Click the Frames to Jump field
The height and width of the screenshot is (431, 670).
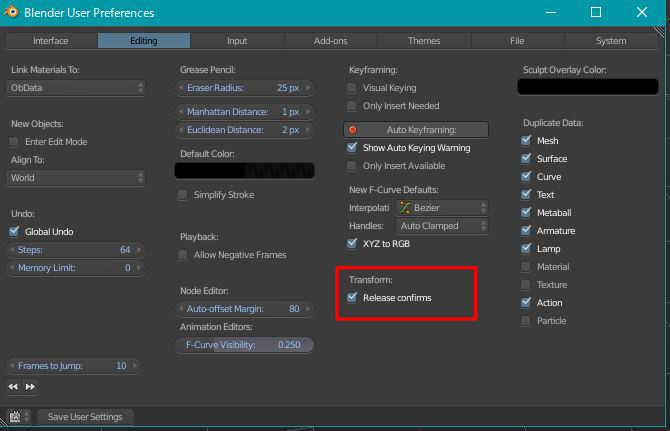(73, 366)
